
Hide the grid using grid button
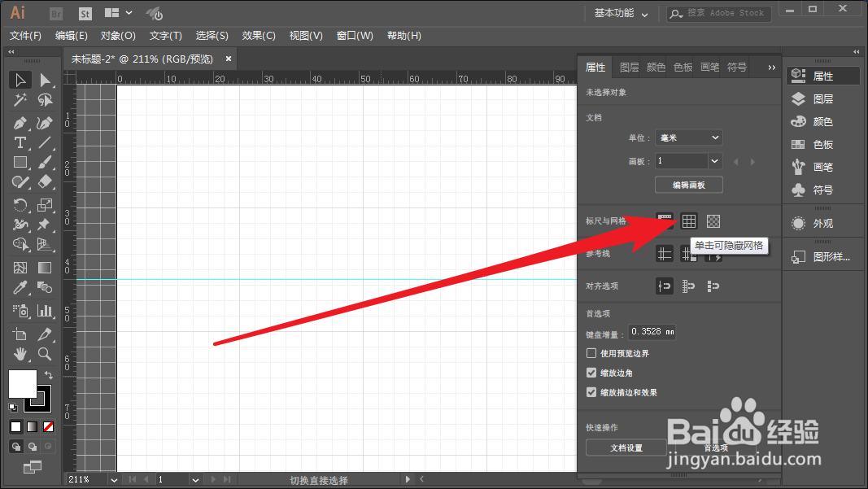click(689, 221)
